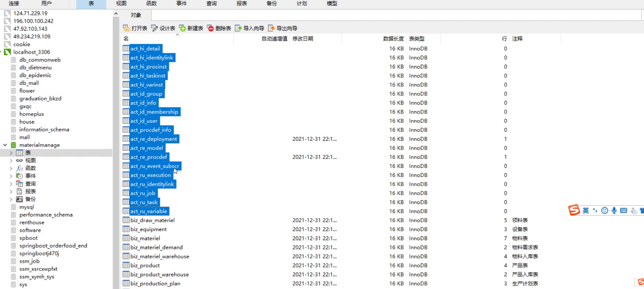The height and width of the screenshot is (289, 644).
Task: Open the Sogou soft keyboard icon
Action: tap(623, 211)
